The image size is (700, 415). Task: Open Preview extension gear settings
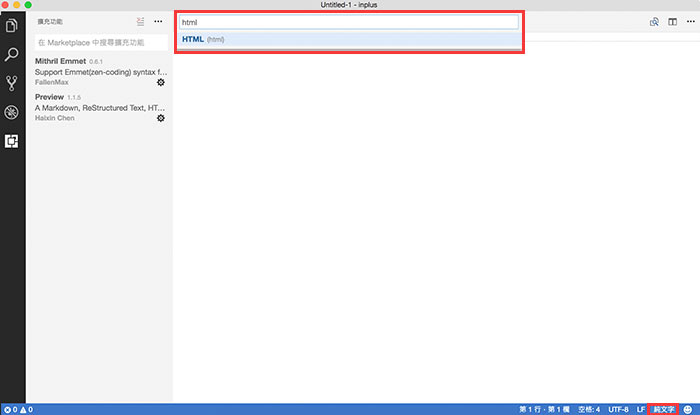161,118
